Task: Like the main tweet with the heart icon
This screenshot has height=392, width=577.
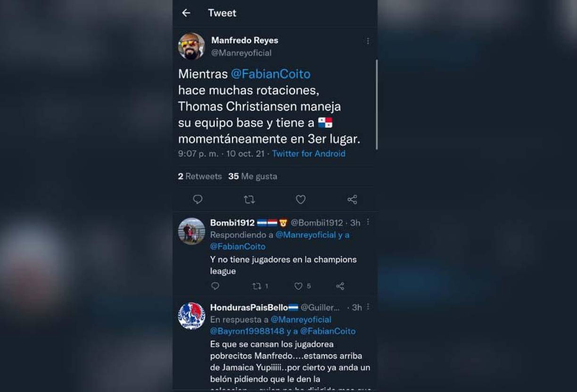Action: [x=301, y=199]
